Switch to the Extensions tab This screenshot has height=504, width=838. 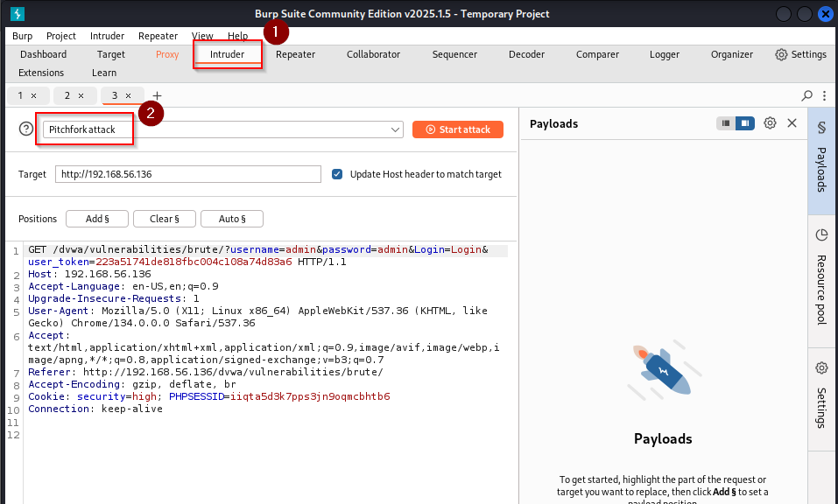pyautogui.click(x=41, y=73)
